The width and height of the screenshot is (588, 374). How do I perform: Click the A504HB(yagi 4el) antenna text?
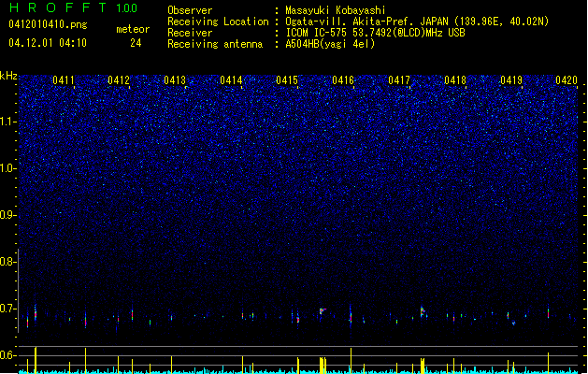[x=330, y=44]
